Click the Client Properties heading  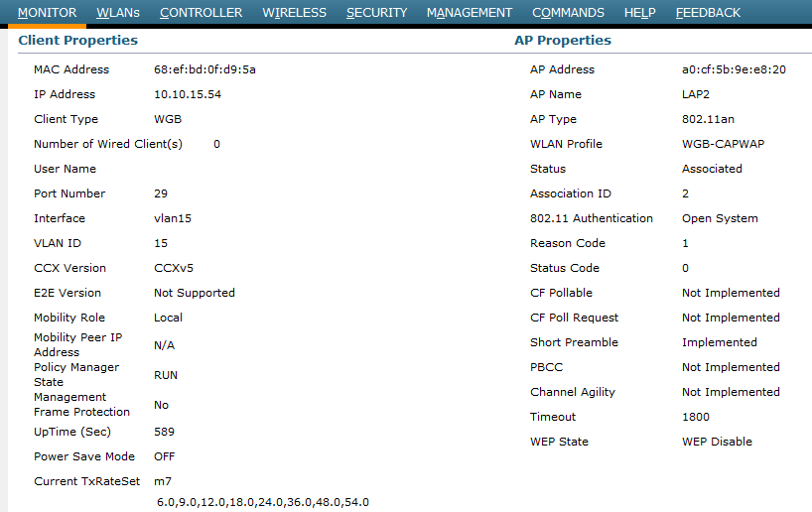click(x=78, y=41)
